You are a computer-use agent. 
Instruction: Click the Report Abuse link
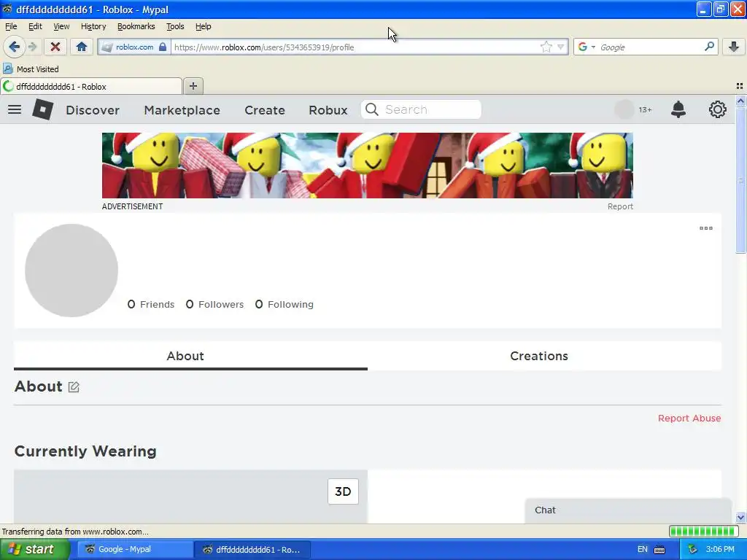click(689, 418)
